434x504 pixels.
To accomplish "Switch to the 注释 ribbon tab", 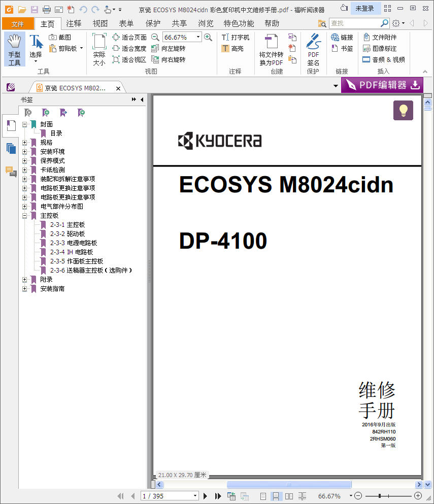I will tap(74, 23).
